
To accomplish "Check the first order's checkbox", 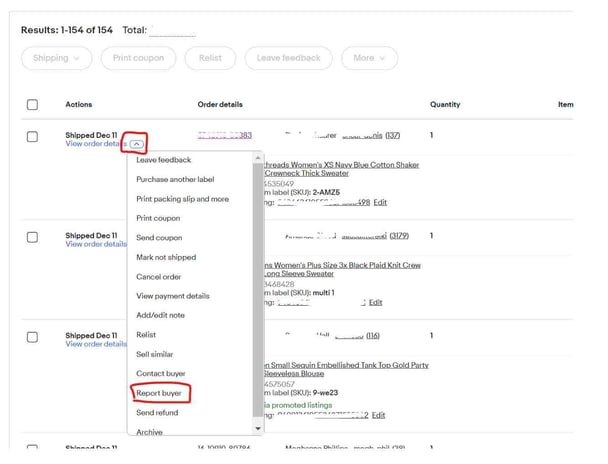I will (32, 136).
